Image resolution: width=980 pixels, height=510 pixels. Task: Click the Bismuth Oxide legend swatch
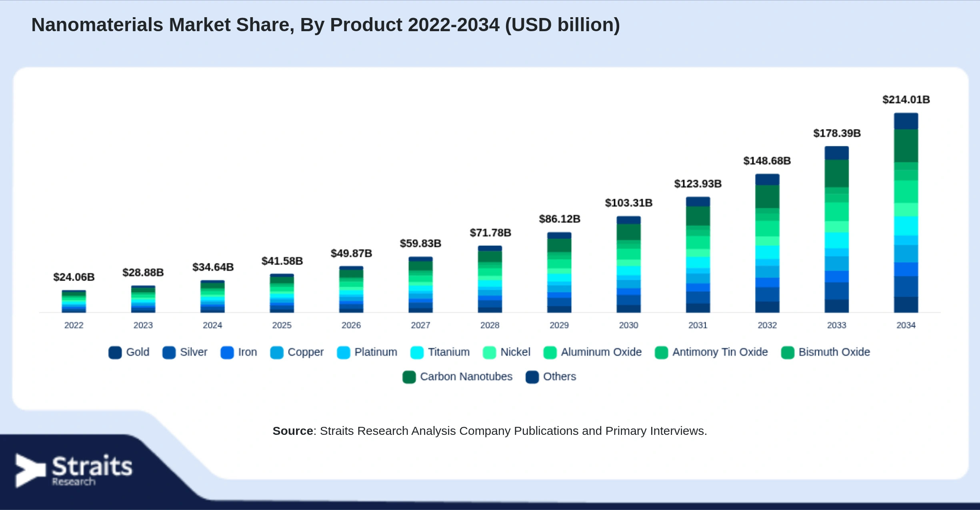[x=788, y=353]
